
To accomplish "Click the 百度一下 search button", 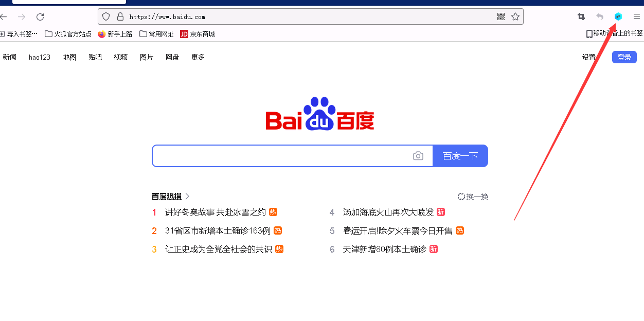I will (460, 156).
